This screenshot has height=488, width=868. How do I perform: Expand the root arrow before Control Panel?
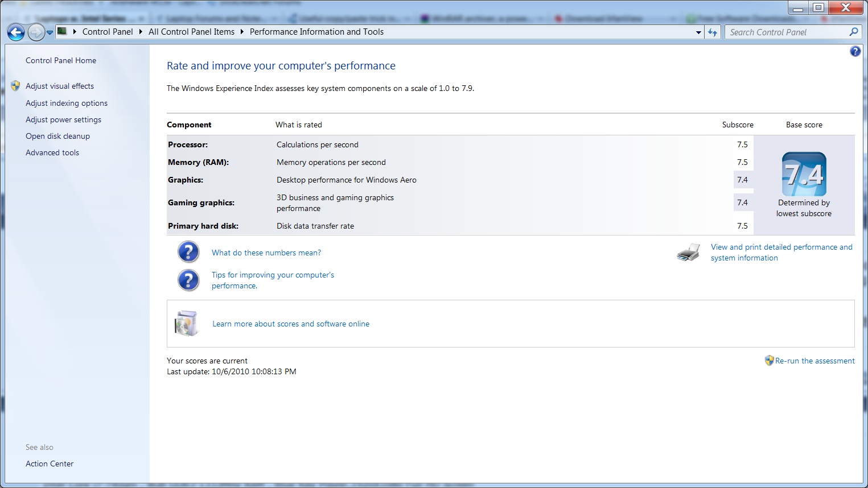tap(75, 32)
